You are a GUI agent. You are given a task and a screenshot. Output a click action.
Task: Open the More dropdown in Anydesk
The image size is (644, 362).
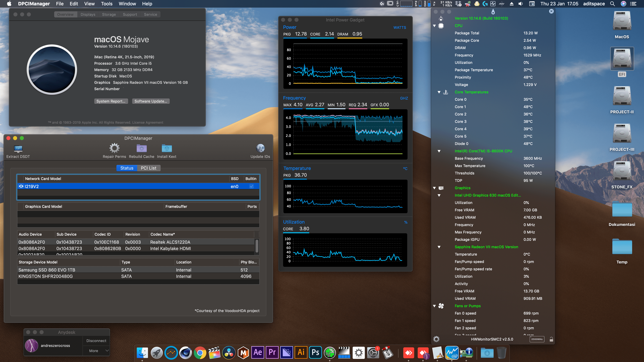(x=96, y=351)
